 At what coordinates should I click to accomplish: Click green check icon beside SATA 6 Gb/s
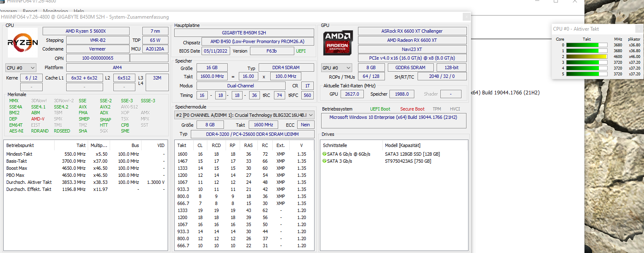click(324, 154)
